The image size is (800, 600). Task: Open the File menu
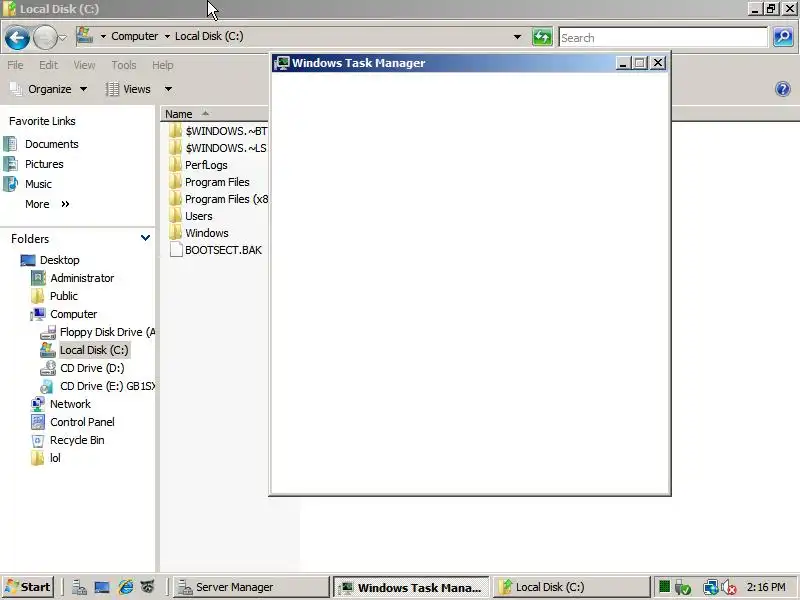15,65
